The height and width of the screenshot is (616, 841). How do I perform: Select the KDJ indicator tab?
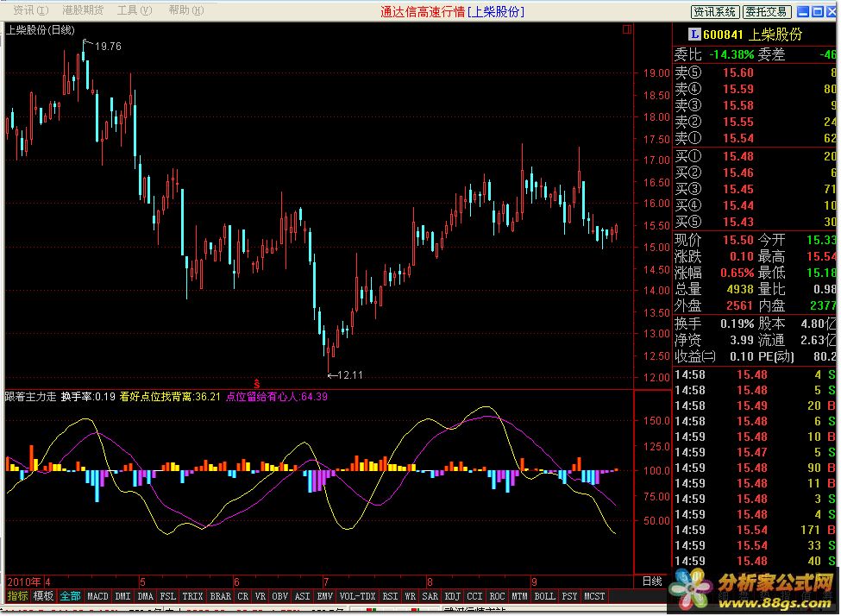point(453,595)
